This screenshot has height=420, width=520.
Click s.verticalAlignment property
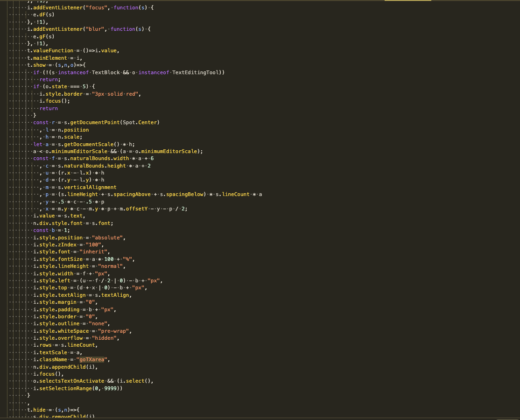click(x=87, y=187)
